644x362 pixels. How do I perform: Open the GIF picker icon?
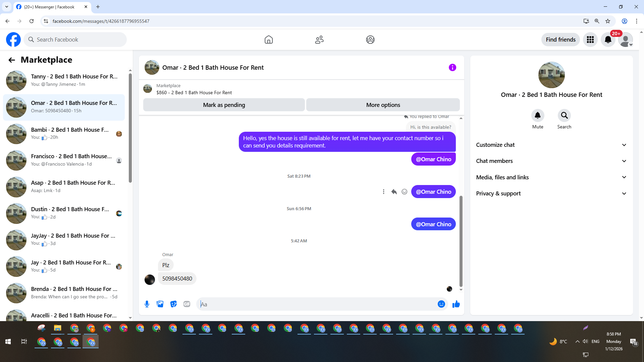point(187,304)
